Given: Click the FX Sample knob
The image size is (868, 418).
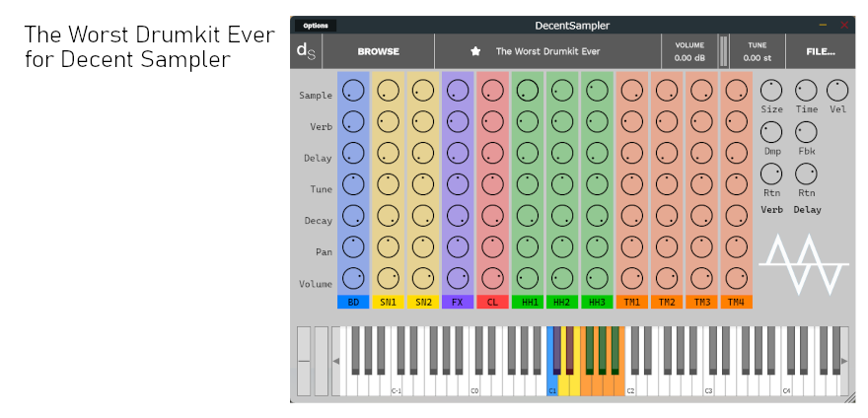Looking at the screenshot, I should tap(458, 91).
